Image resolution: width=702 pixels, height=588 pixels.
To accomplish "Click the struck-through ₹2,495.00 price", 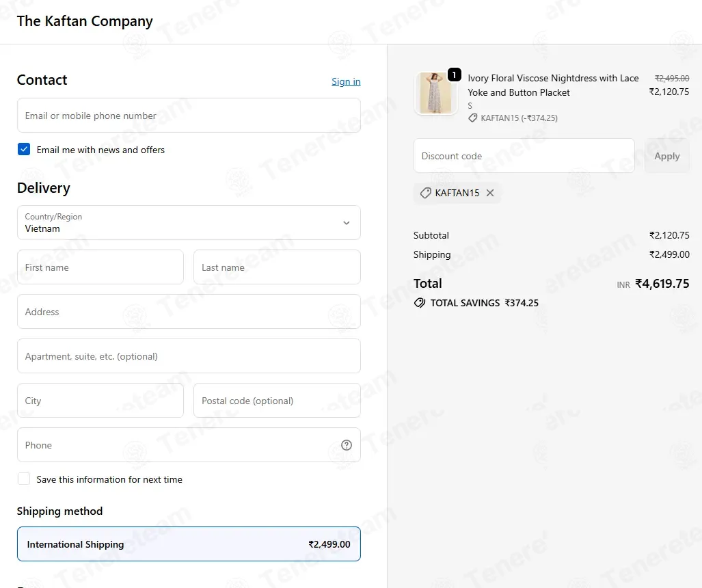I will [672, 79].
